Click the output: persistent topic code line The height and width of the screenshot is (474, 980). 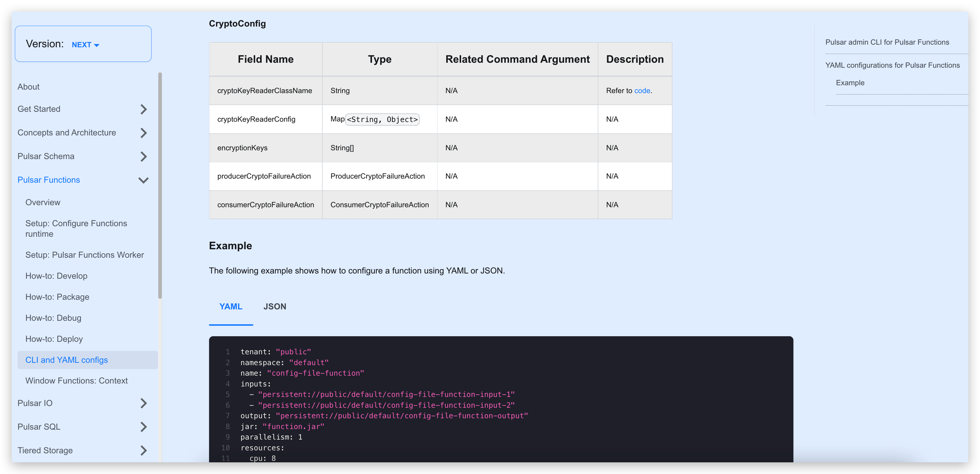384,415
